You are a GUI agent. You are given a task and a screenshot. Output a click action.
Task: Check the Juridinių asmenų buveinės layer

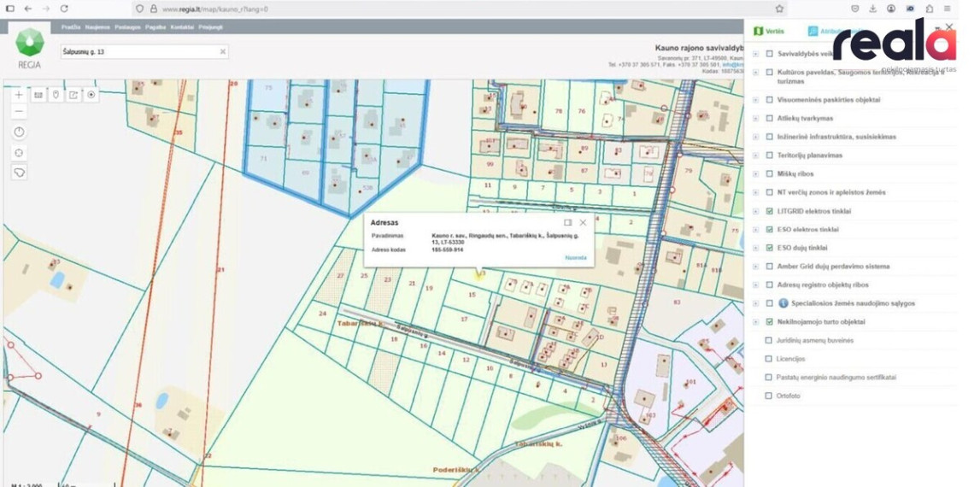click(x=769, y=341)
